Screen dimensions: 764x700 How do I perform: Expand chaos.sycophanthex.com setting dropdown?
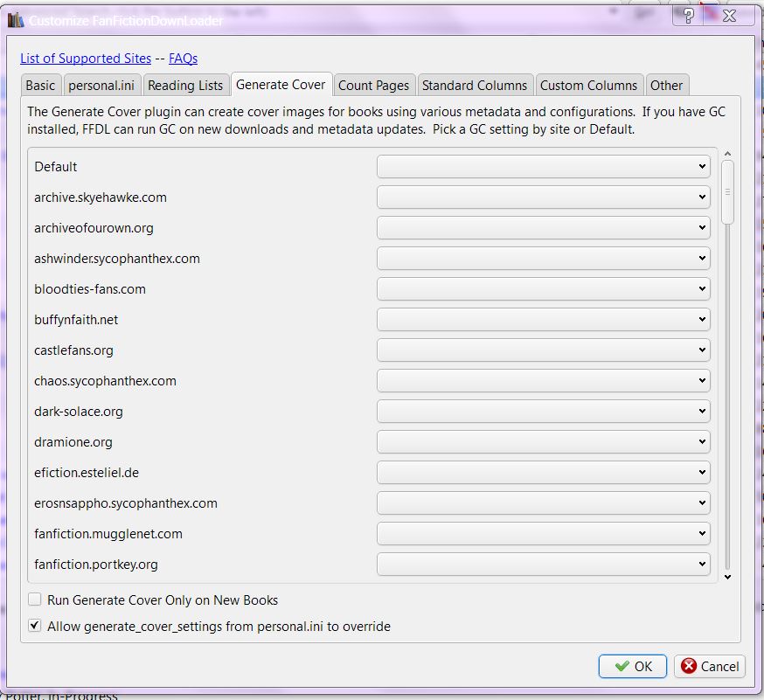point(543,380)
